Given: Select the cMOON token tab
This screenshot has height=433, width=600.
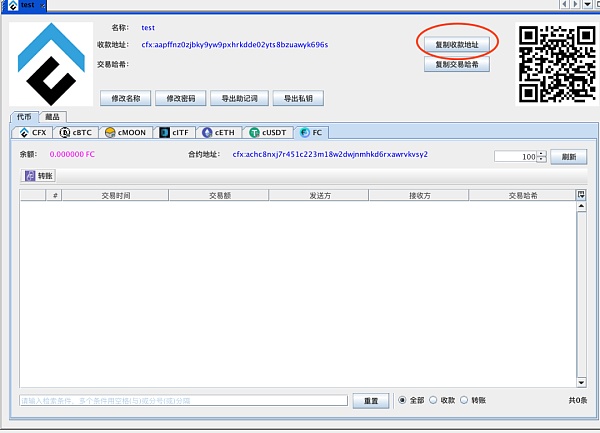Looking at the screenshot, I should coord(125,132).
